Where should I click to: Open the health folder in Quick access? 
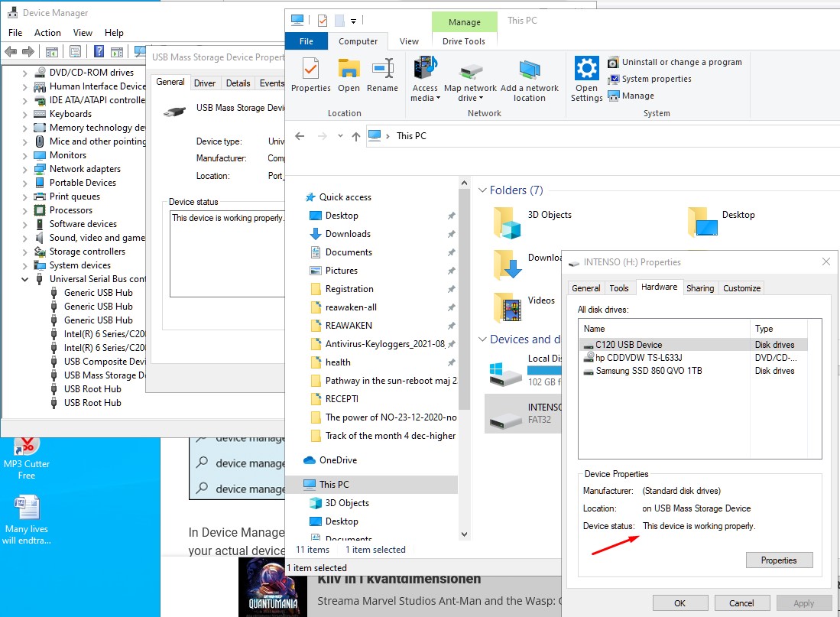pyautogui.click(x=338, y=362)
